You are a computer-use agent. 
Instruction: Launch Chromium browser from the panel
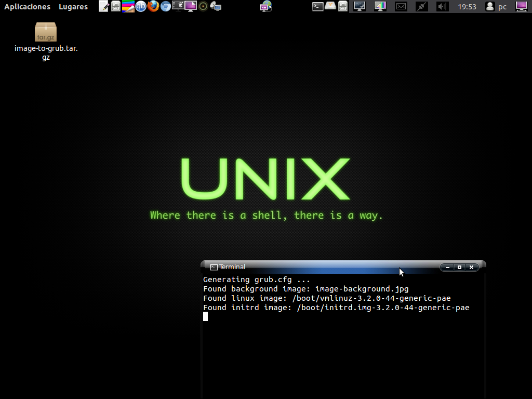tap(166, 6)
